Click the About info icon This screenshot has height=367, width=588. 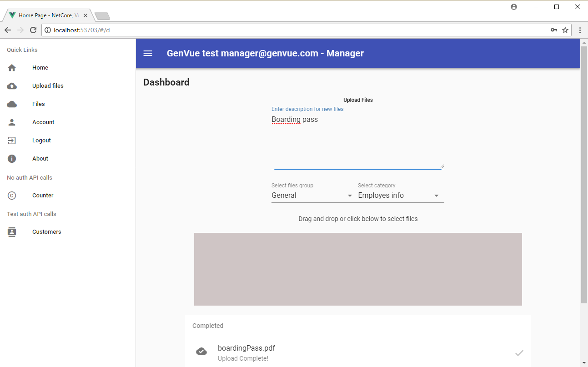click(x=12, y=159)
